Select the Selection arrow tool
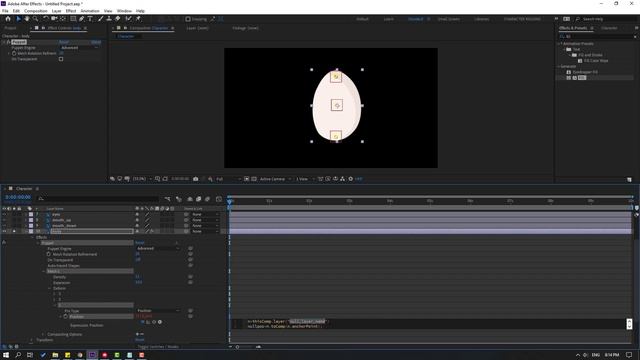The width and height of the screenshot is (640, 360). point(18,19)
